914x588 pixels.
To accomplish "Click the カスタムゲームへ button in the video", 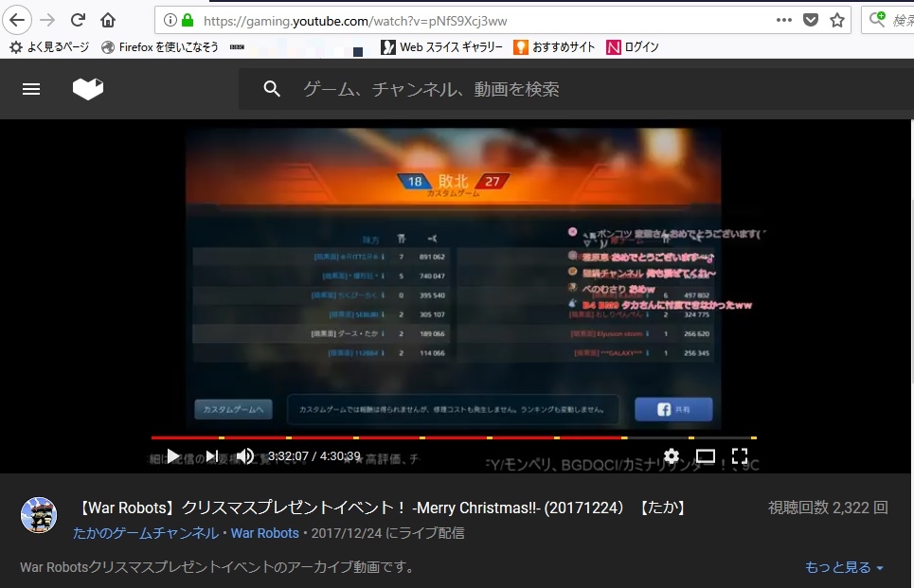I will [233, 409].
